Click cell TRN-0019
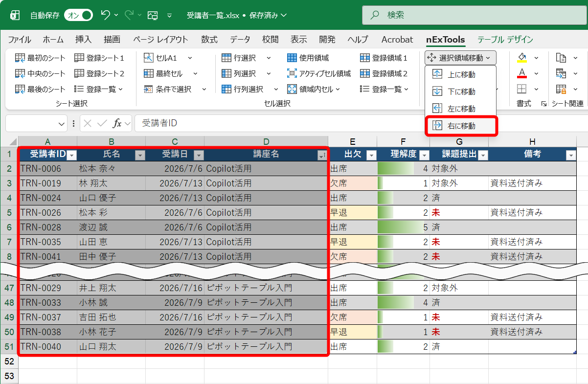Viewport: 588px width, 384px height. click(x=48, y=183)
